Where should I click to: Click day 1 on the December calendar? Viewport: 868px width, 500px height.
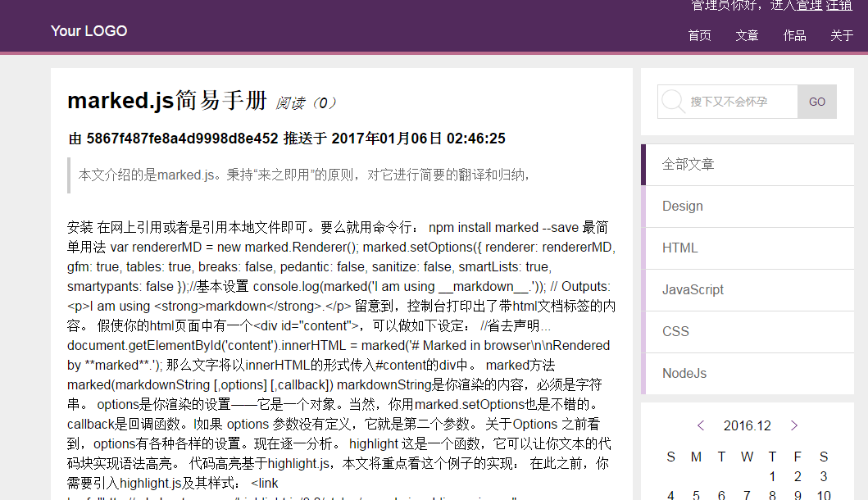(x=772, y=476)
